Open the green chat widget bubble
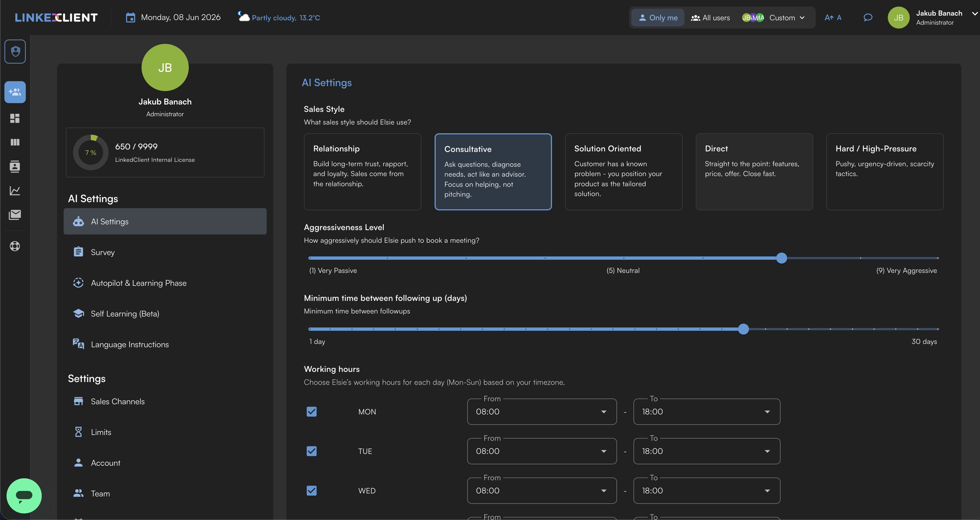Viewport: 980px width, 520px height. (24, 496)
